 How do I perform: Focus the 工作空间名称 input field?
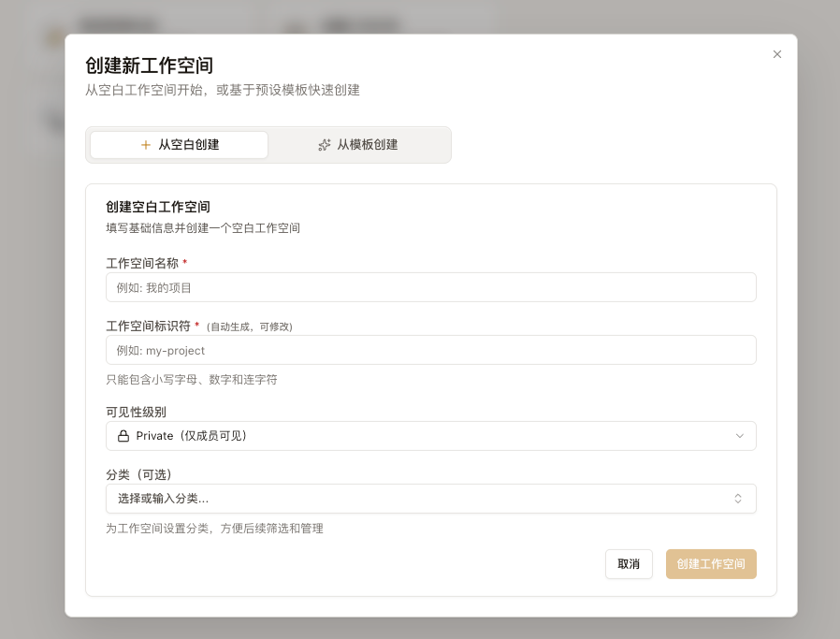point(430,287)
